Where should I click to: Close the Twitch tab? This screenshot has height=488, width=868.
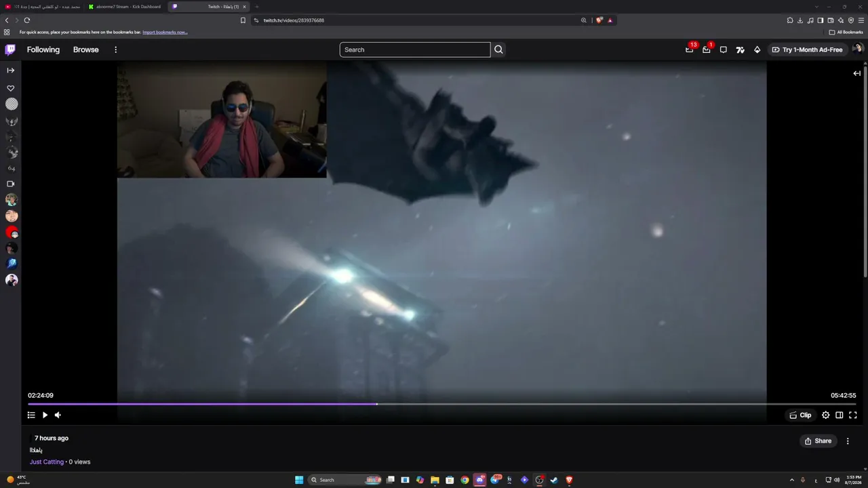click(244, 7)
